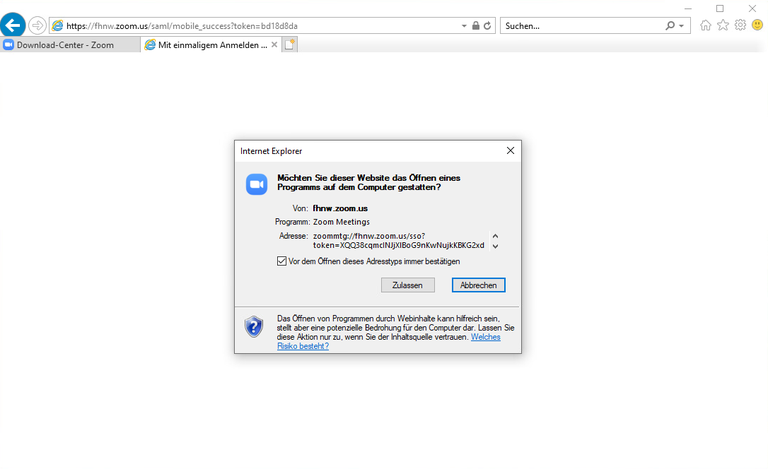Uncheck Vor dem Öffnen dieses Adresstyps immer bestätigen
Image resolution: width=768 pixels, height=469 pixels.
[282, 261]
